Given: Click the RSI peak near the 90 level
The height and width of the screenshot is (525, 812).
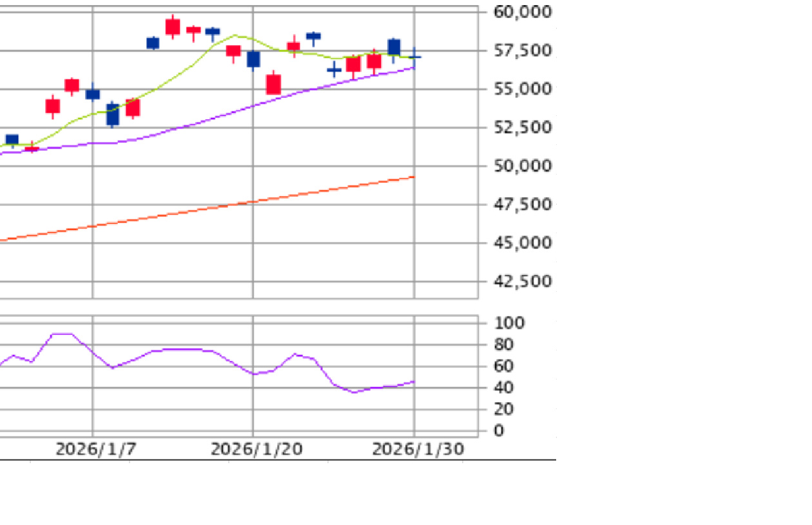Looking at the screenshot, I should (61, 334).
